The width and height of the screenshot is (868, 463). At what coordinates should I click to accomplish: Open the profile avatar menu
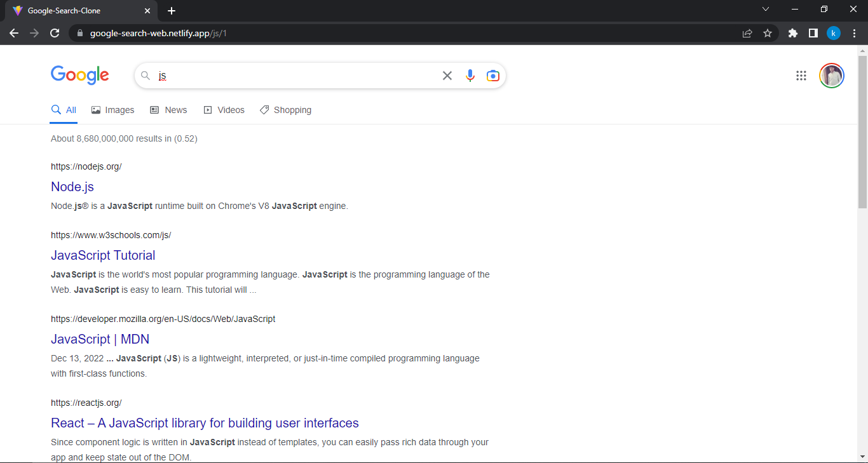[831, 75]
